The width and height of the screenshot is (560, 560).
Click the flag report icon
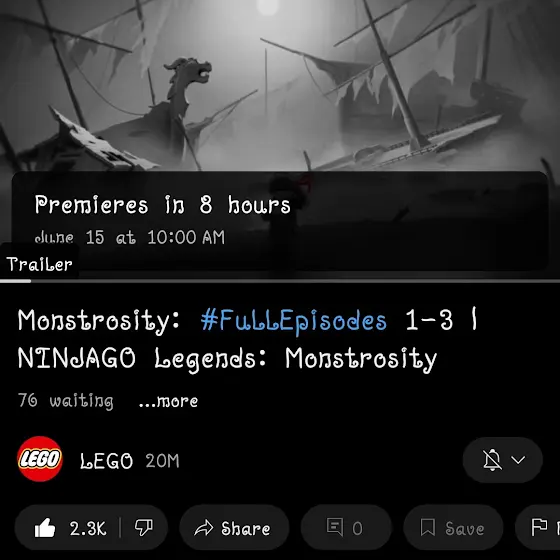(539, 527)
